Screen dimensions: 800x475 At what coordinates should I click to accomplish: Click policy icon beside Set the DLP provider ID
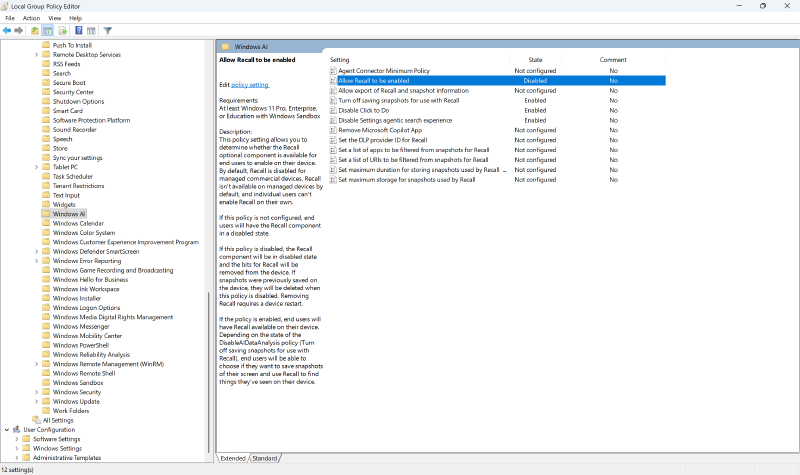[x=333, y=140]
